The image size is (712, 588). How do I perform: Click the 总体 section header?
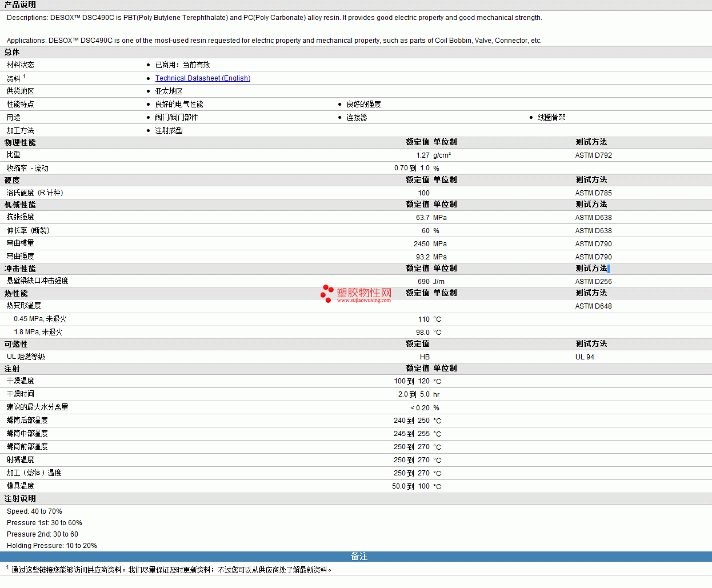pyautogui.click(x=12, y=52)
